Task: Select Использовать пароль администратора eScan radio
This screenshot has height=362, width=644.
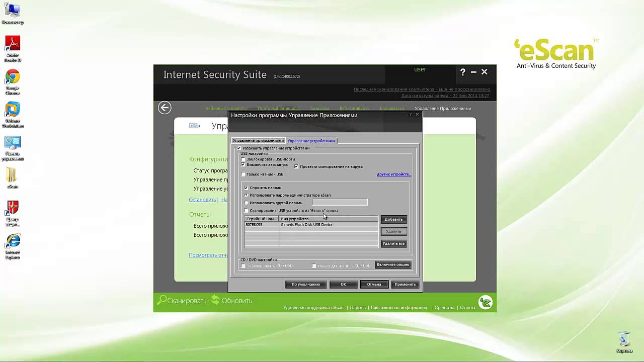Action: 246,195
